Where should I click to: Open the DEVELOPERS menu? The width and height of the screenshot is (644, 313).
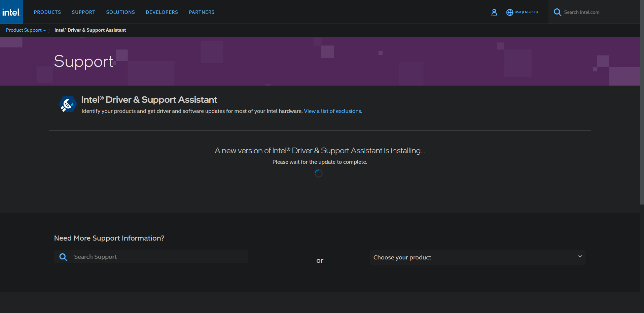[x=162, y=12]
